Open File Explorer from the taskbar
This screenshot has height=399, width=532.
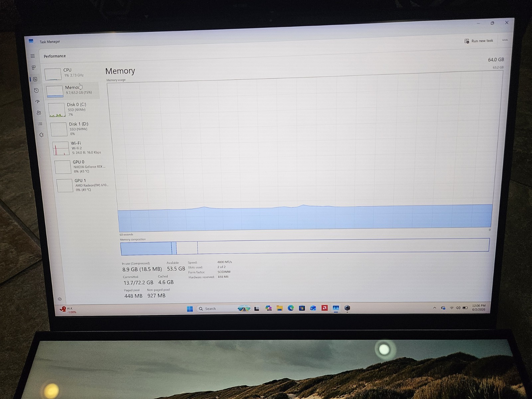[x=279, y=308]
